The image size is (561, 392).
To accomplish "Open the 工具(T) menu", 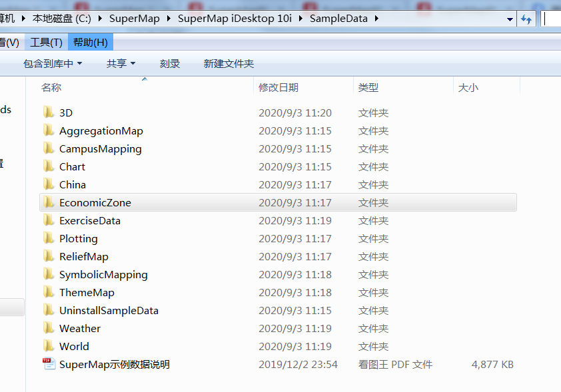I will click(46, 43).
